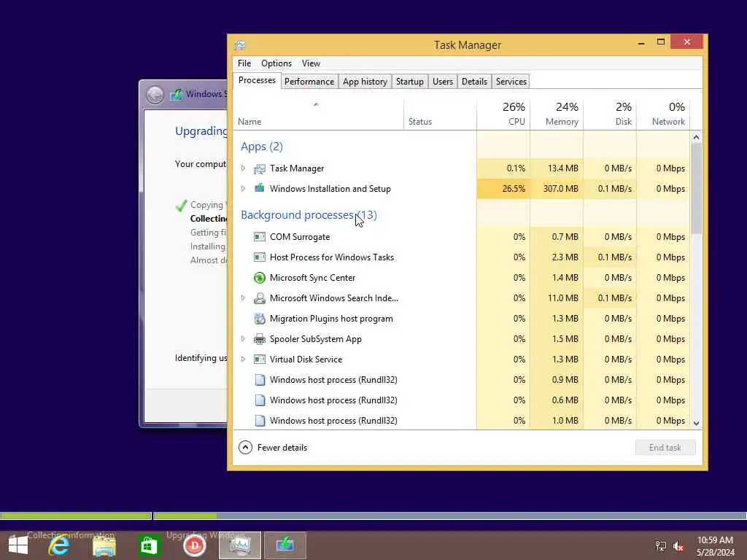Switch to the Startup tab

410,82
